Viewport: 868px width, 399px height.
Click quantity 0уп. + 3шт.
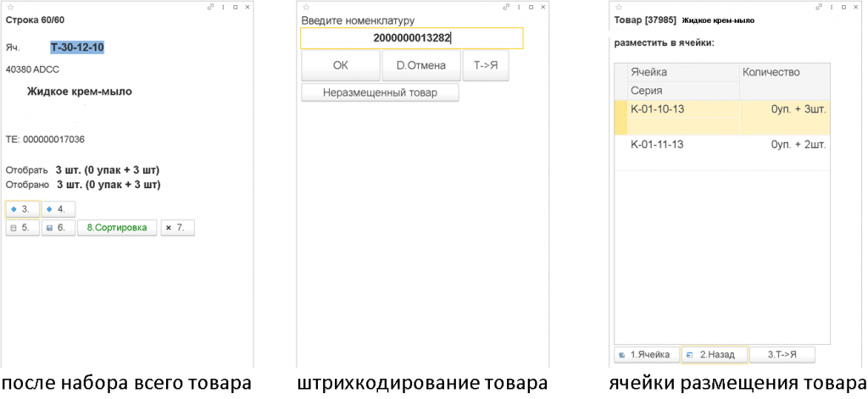pos(798,109)
